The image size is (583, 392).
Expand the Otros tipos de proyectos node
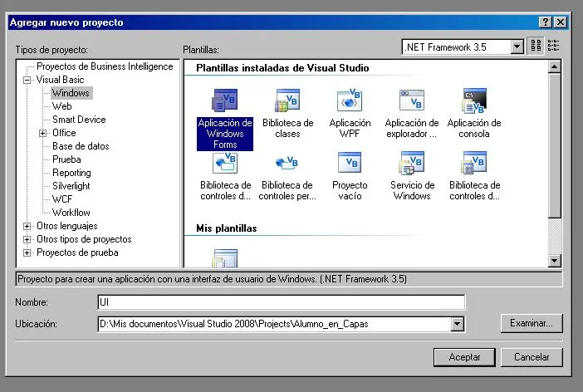pyautogui.click(x=27, y=239)
